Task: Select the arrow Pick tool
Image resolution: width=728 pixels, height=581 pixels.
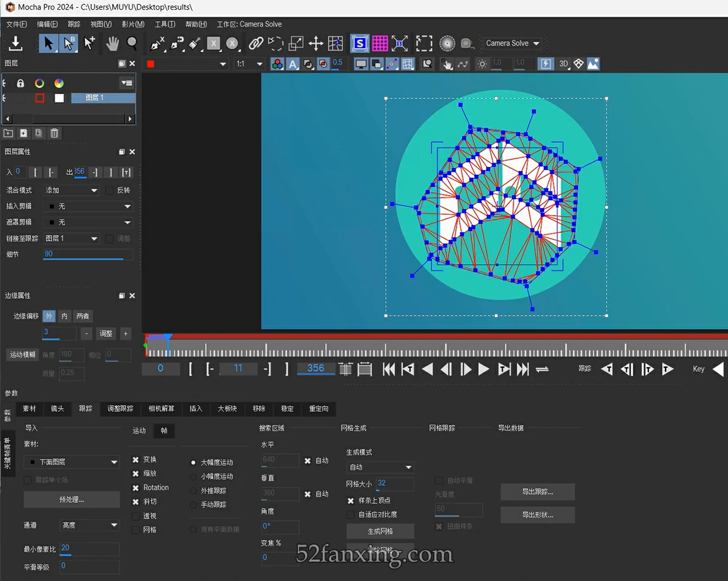Action: pos(49,43)
